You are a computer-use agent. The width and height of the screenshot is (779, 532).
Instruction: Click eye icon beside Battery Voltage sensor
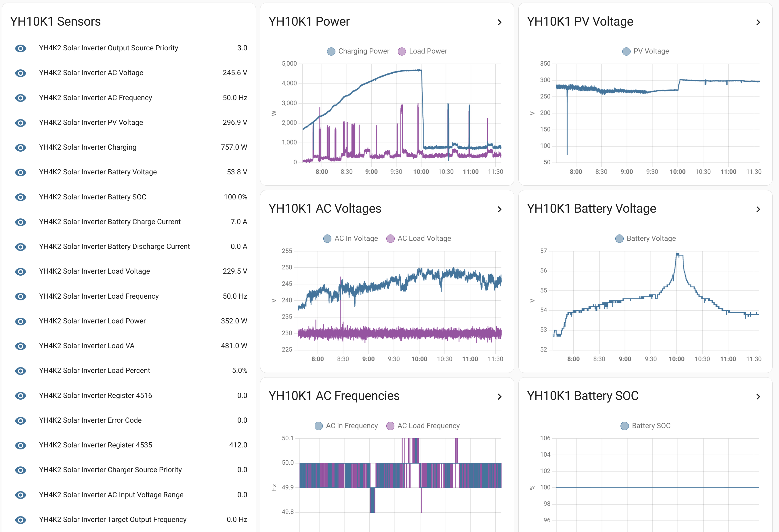pos(20,172)
